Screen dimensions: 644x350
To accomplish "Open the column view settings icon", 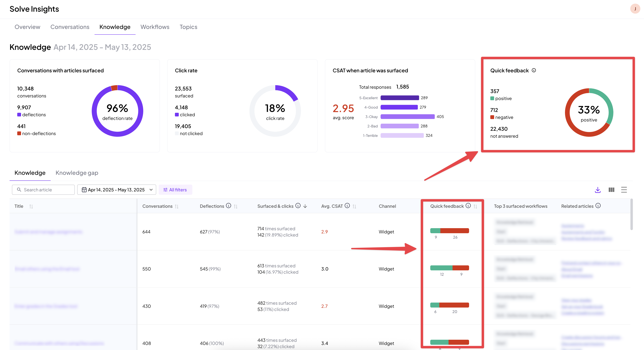I will click(x=611, y=190).
